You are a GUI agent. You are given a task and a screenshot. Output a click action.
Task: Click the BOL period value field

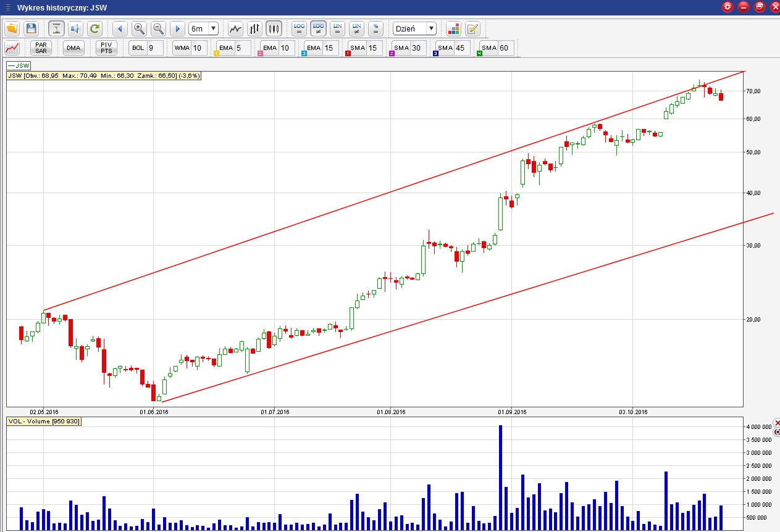154,48
